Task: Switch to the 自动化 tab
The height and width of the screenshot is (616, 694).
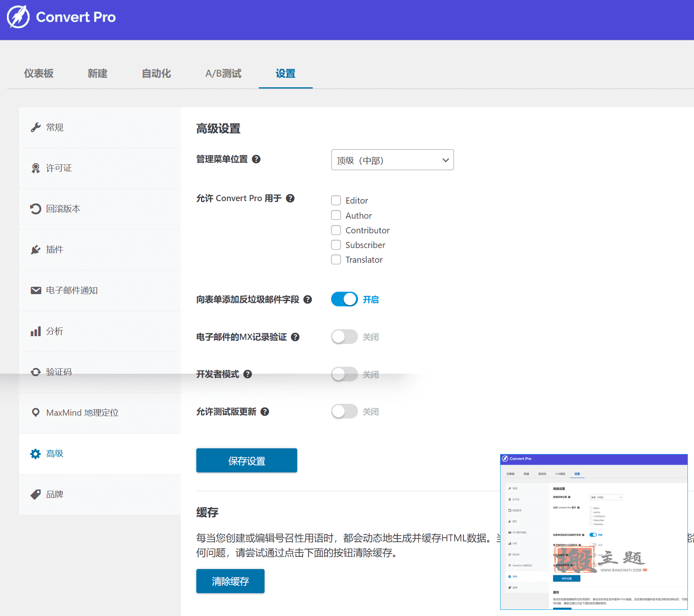Action: click(x=156, y=73)
